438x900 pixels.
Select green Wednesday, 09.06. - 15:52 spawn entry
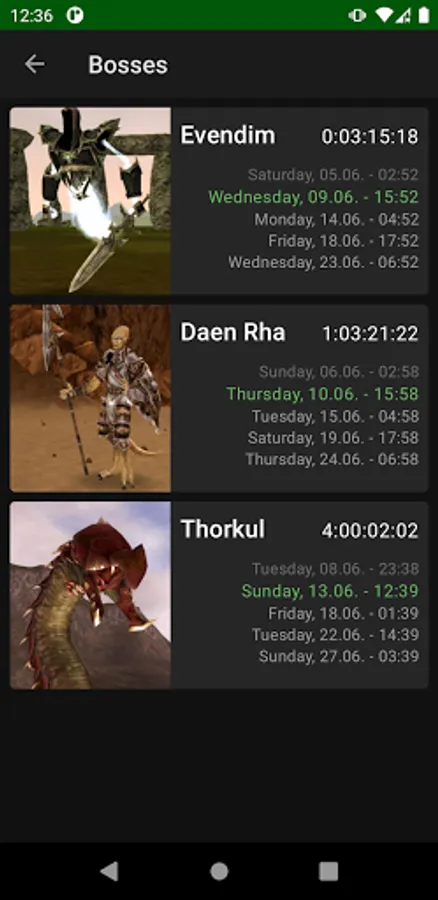click(x=313, y=197)
